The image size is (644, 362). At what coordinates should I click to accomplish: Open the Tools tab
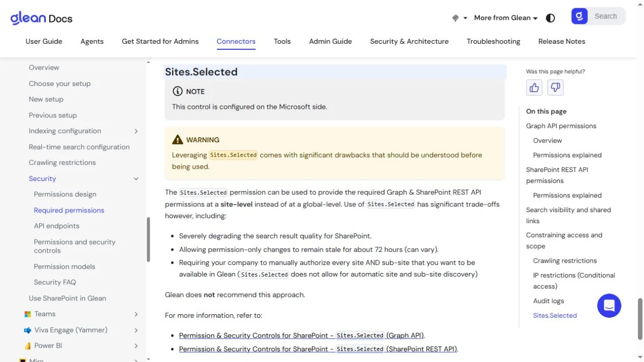tap(282, 41)
